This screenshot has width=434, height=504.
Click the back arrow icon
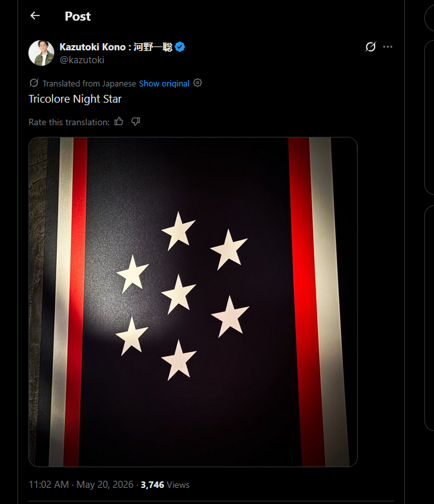[35, 15]
